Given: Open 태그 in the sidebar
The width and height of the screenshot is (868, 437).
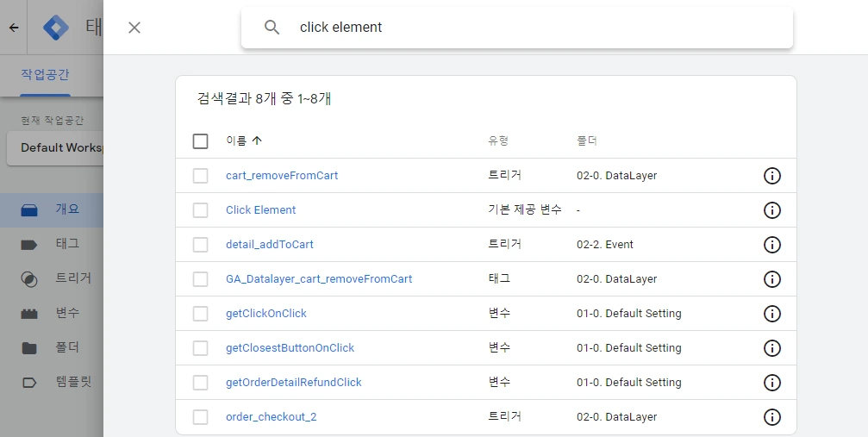Looking at the screenshot, I should pos(67,244).
